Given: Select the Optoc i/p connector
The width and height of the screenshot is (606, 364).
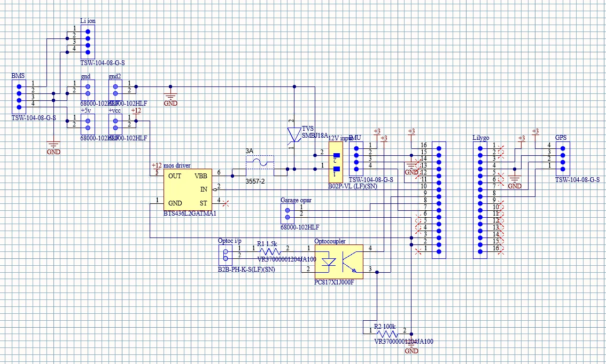Looking at the screenshot, I should tap(226, 255).
